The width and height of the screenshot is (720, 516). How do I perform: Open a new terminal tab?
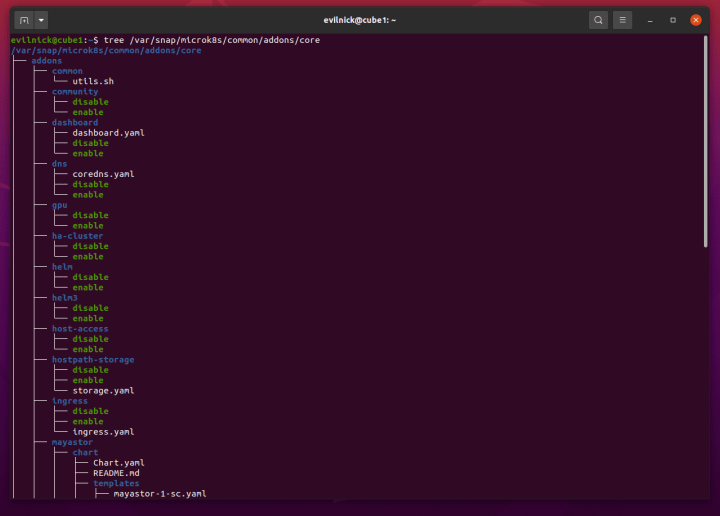pyautogui.click(x=24, y=20)
